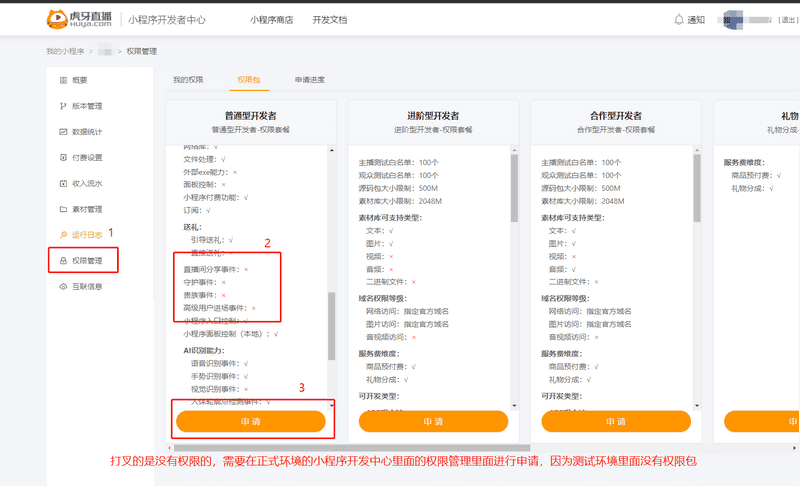Open 互联信息 in the sidebar
800x486 pixels.
coord(87,286)
